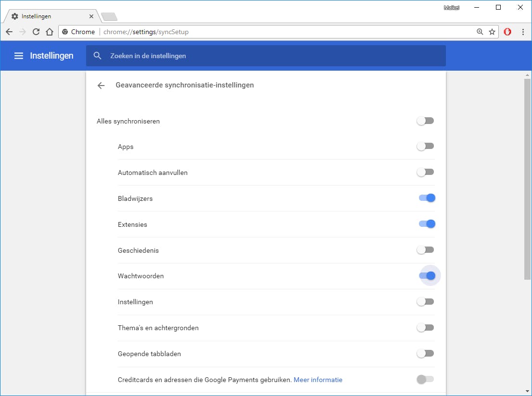Disable Extensies sync toggle

pos(427,224)
